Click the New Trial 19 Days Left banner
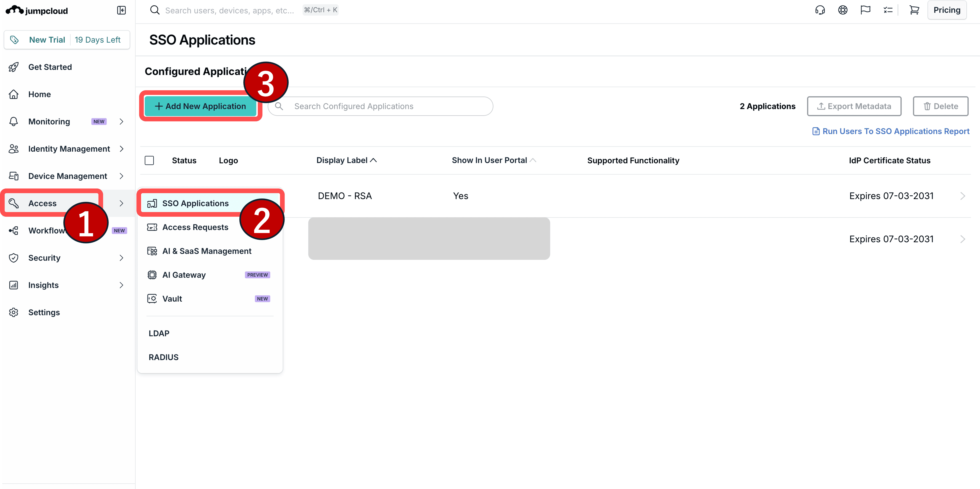Viewport: 980px width, 489px height. tap(67, 40)
